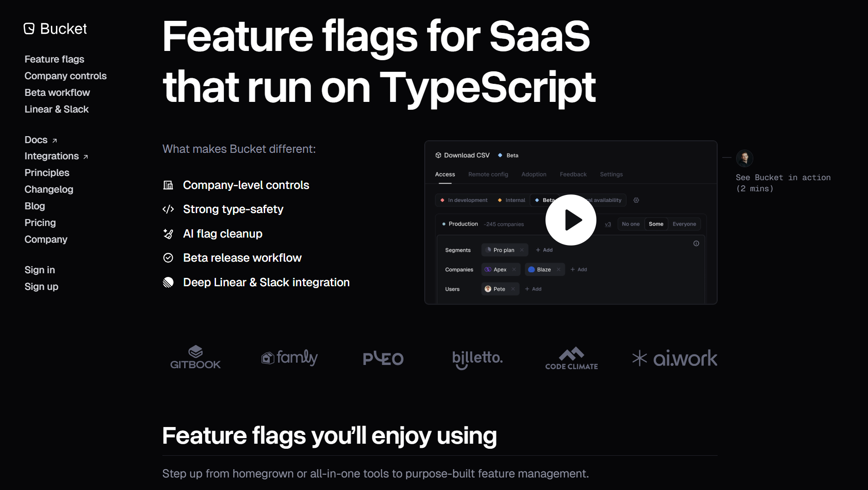
Task: Click Deep Linear & Slack integration text
Action: point(266,283)
